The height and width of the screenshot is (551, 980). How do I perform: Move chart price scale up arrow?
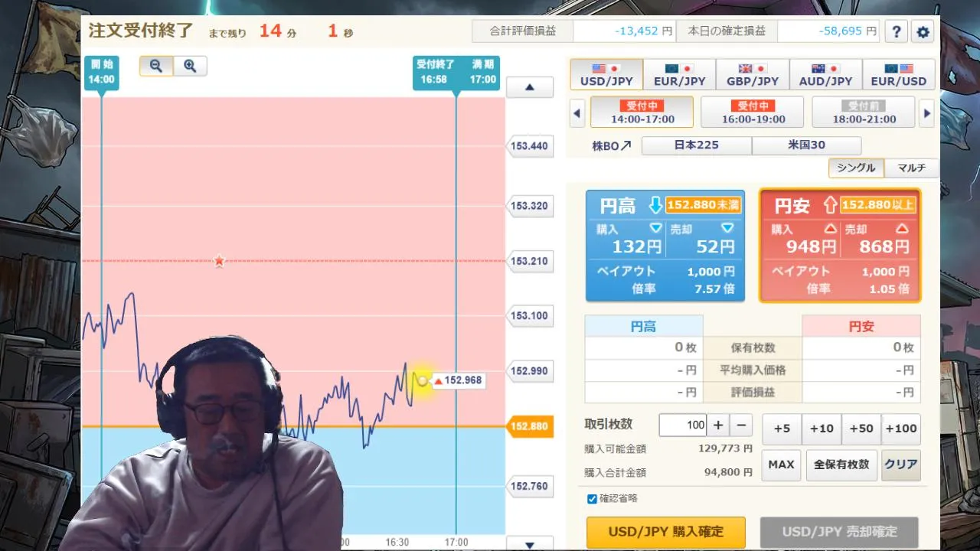coord(530,87)
